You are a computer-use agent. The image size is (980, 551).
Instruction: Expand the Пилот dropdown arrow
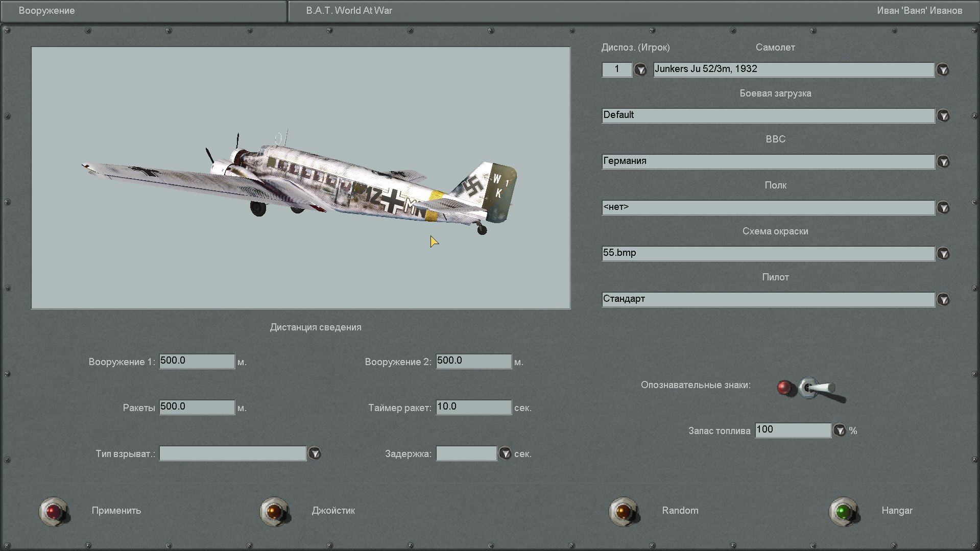pyautogui.click(x=943, y=300)
